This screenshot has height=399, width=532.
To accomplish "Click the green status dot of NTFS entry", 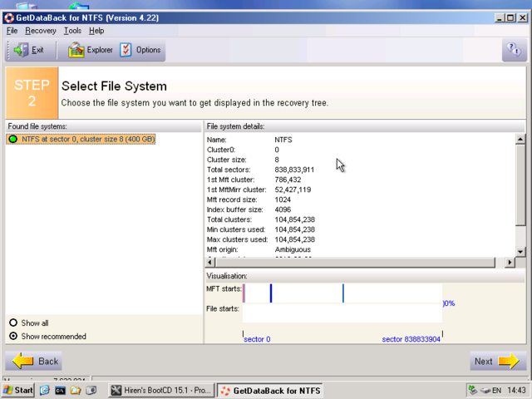I will [13, 139].
